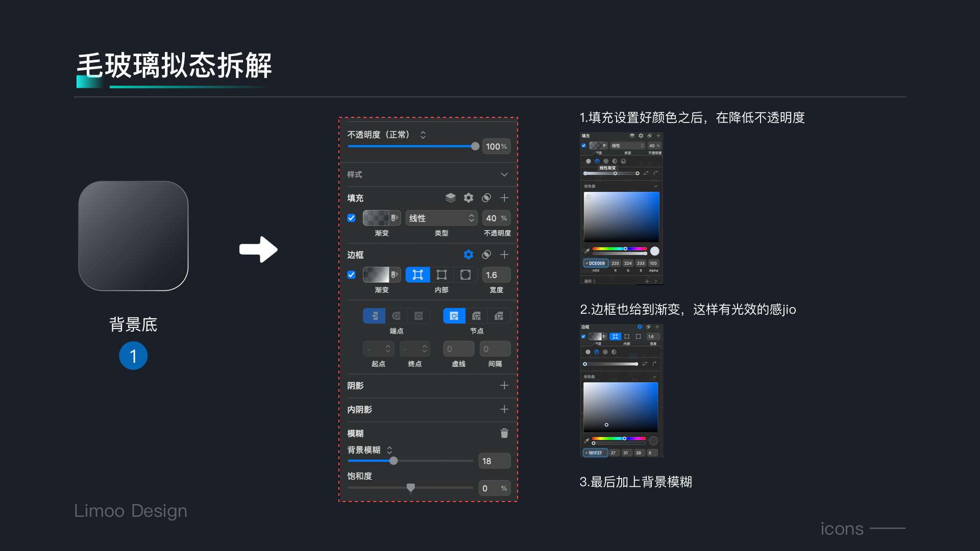Click the 边框 gradient color swatch

coord(376,275)
